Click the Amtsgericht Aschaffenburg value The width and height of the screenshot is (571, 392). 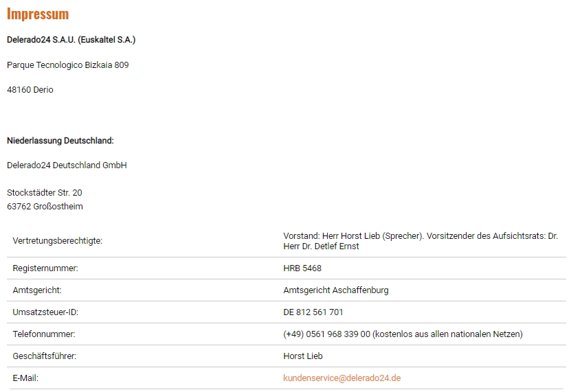[336, 290]
